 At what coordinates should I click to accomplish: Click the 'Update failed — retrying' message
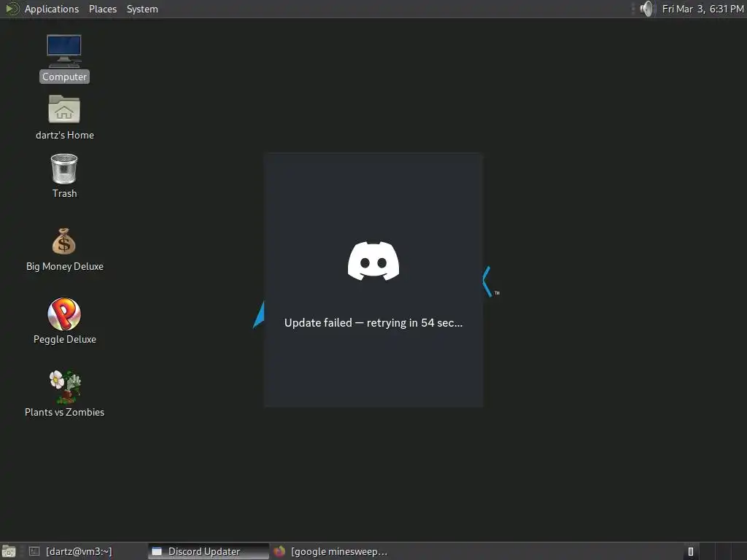pyautogui.click(x=373, y=323)
